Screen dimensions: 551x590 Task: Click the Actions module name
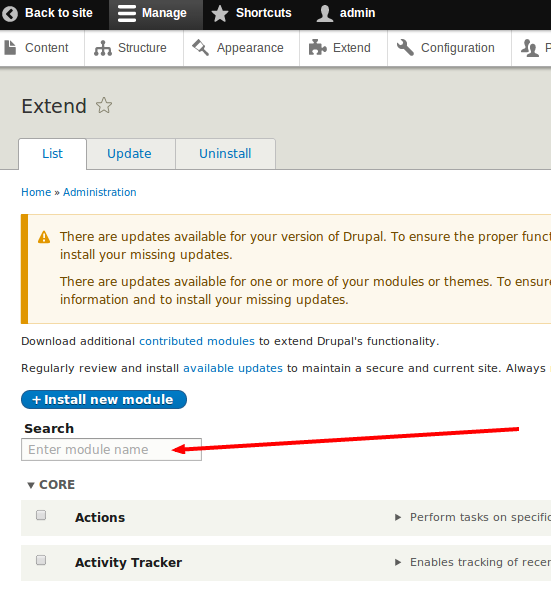100,517
